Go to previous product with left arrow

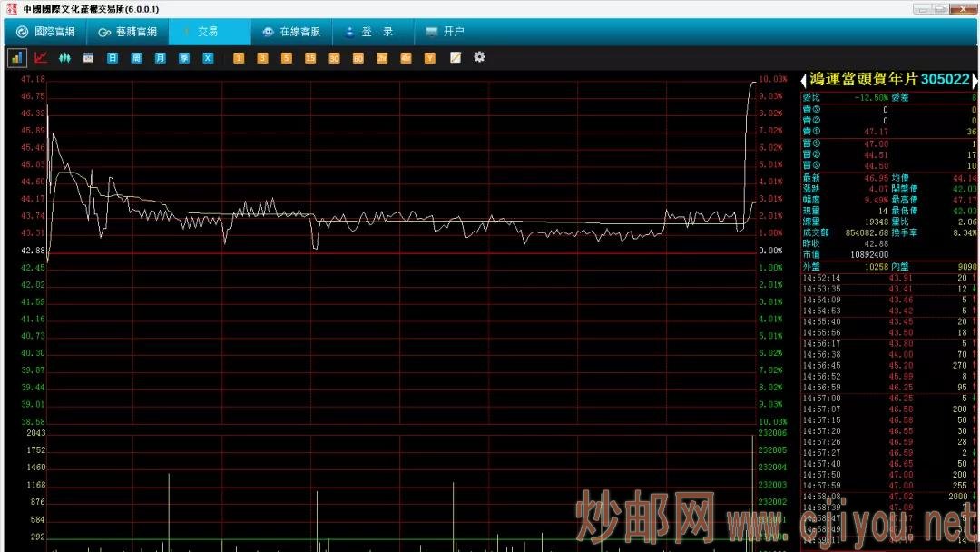pyautogui.click(x=804, y=80)
